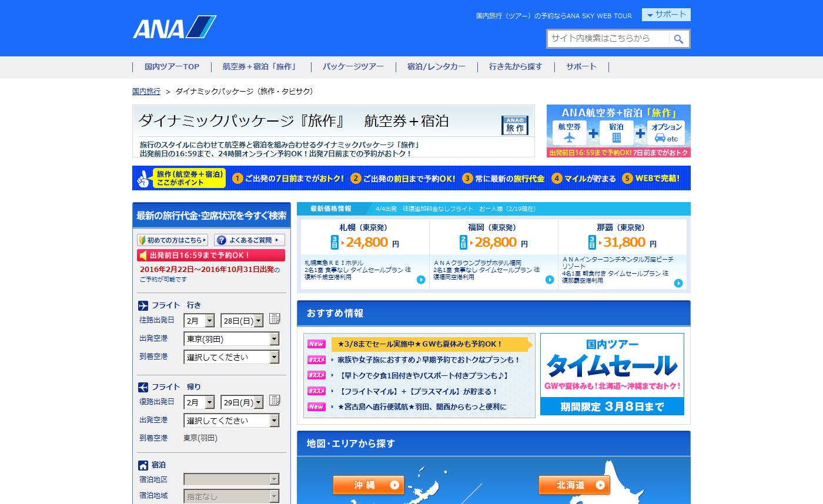Screen dimensions: 823x504
Task: Click the beginner mark 初めての方はこちら icon
Action: [142, 240]
